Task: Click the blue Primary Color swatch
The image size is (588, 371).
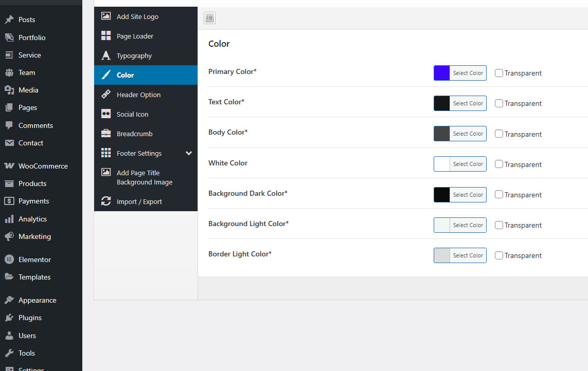Action: (x=442, y=73)
